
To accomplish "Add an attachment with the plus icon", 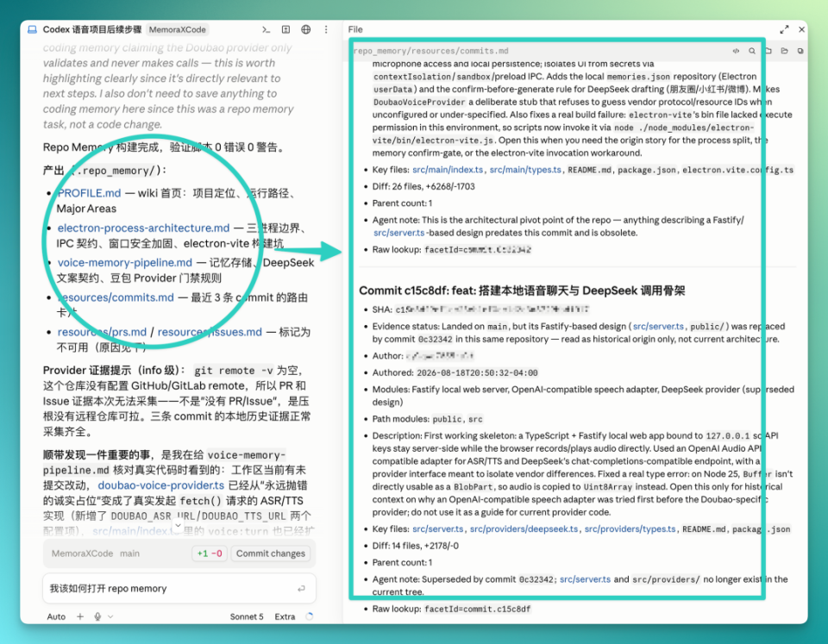I will tap(79, 616).
